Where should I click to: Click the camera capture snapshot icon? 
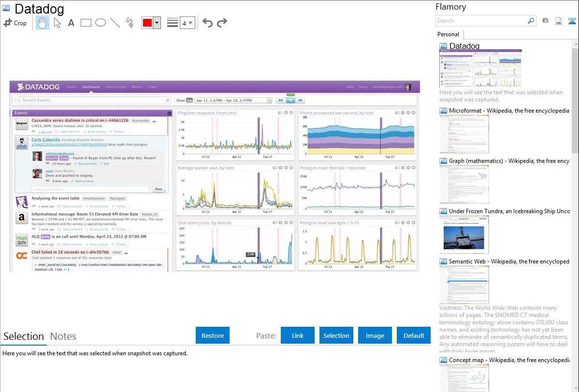click(x=545, y=21)
